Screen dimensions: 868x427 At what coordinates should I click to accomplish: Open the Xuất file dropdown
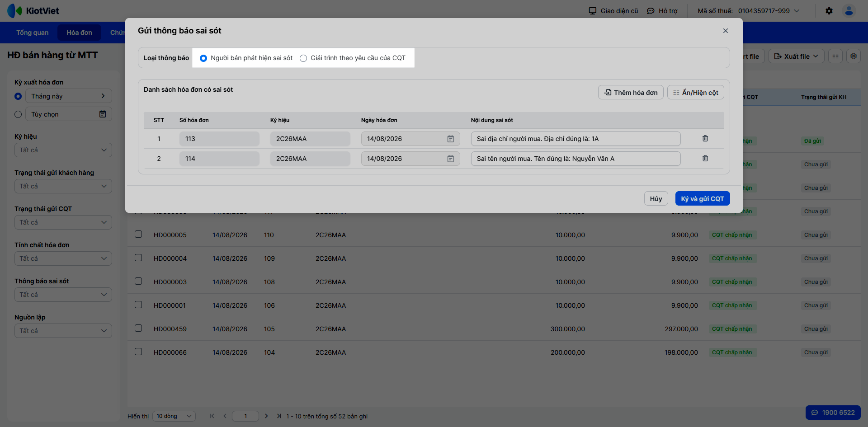pos(797,56)
